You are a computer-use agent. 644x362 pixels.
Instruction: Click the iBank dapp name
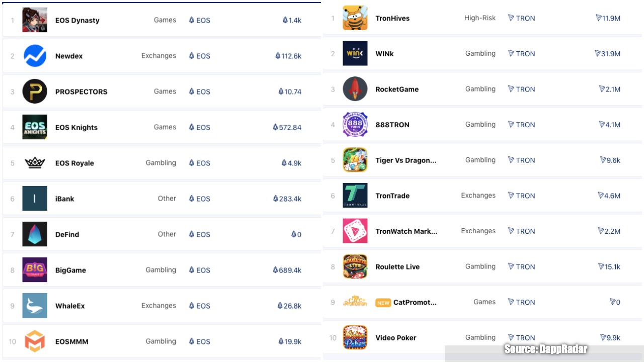coord(64,199)
